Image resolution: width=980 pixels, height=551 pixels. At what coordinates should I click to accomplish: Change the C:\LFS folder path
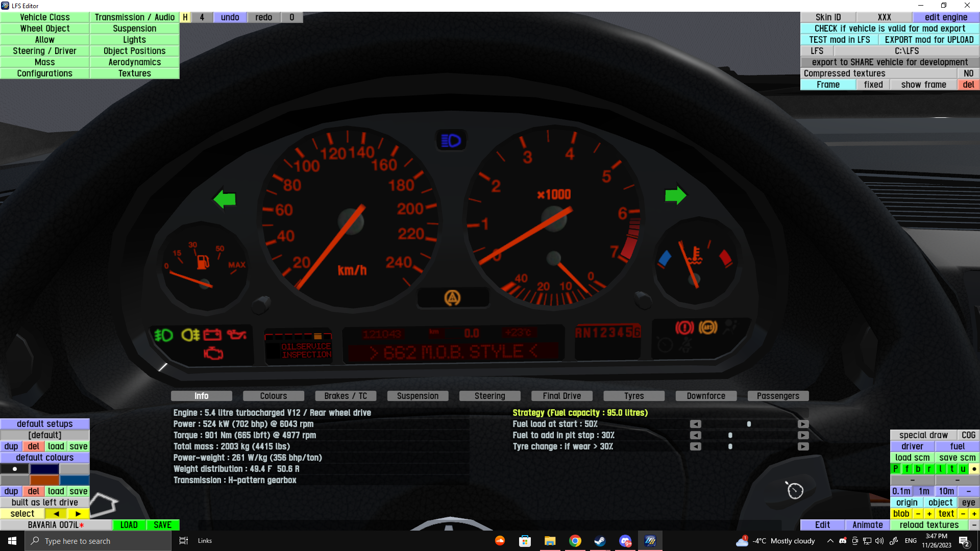pos(906,51)
